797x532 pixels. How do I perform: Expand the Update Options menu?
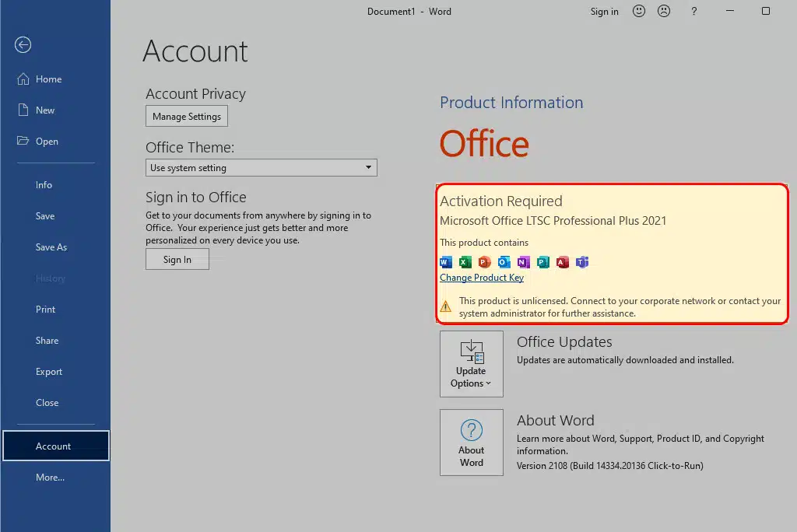[471, 364]
